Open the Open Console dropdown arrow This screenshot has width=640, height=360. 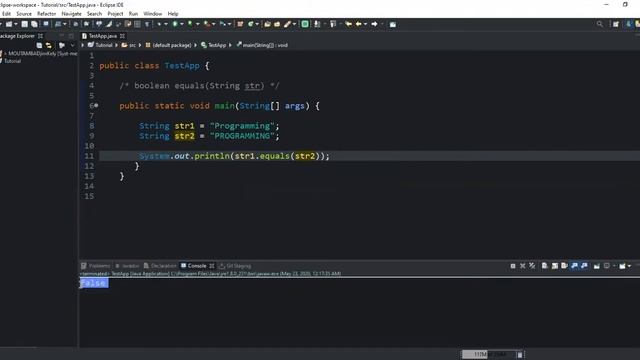coord(629,266)
